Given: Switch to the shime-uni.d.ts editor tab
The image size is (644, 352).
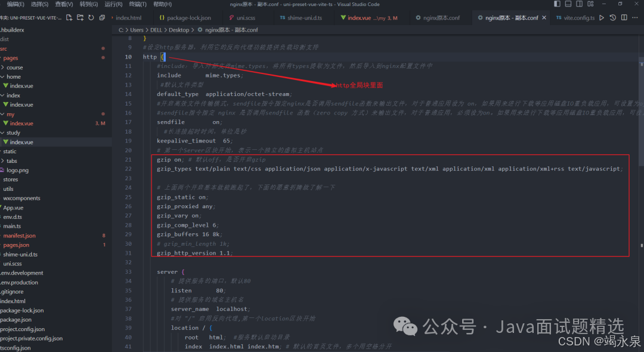Looking at the screenshot, I should pyautogui.click(x=304, y=18).
